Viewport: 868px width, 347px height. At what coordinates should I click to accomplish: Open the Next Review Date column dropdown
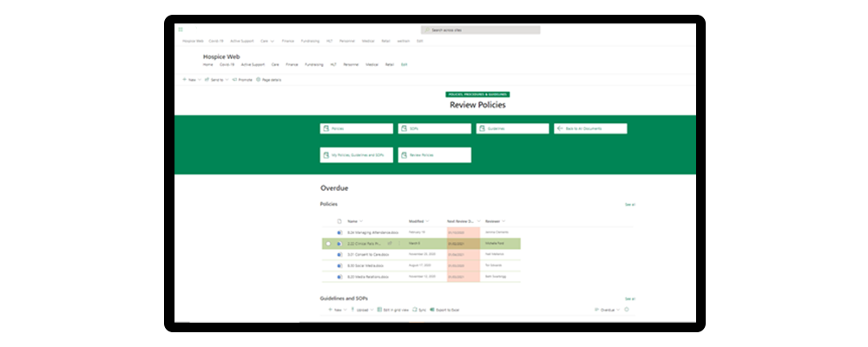478,221
